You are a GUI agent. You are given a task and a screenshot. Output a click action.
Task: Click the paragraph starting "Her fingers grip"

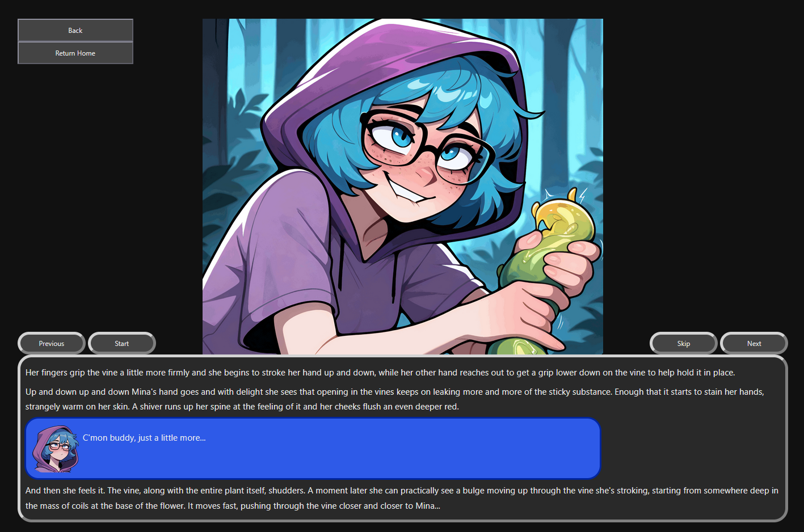click(x=380, y=373)
